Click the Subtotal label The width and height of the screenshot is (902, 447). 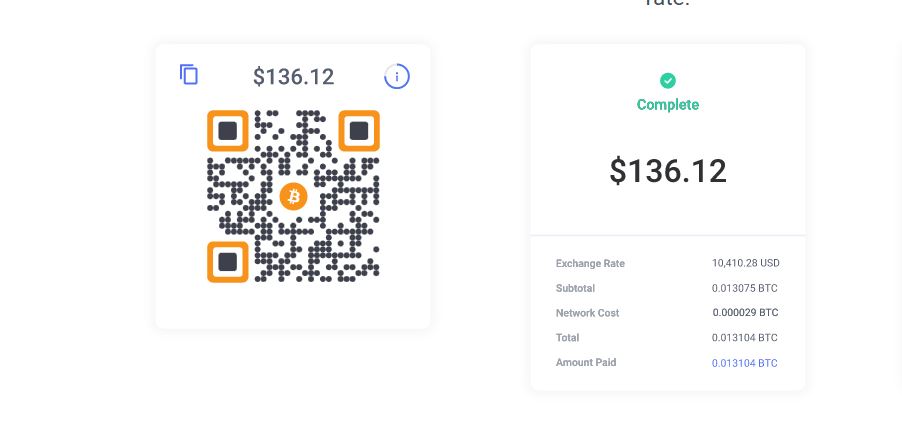point(575,288)
